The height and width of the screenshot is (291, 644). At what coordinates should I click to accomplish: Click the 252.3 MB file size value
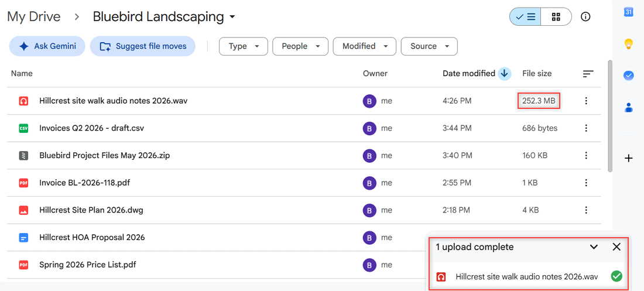click(x=539, y=101)
